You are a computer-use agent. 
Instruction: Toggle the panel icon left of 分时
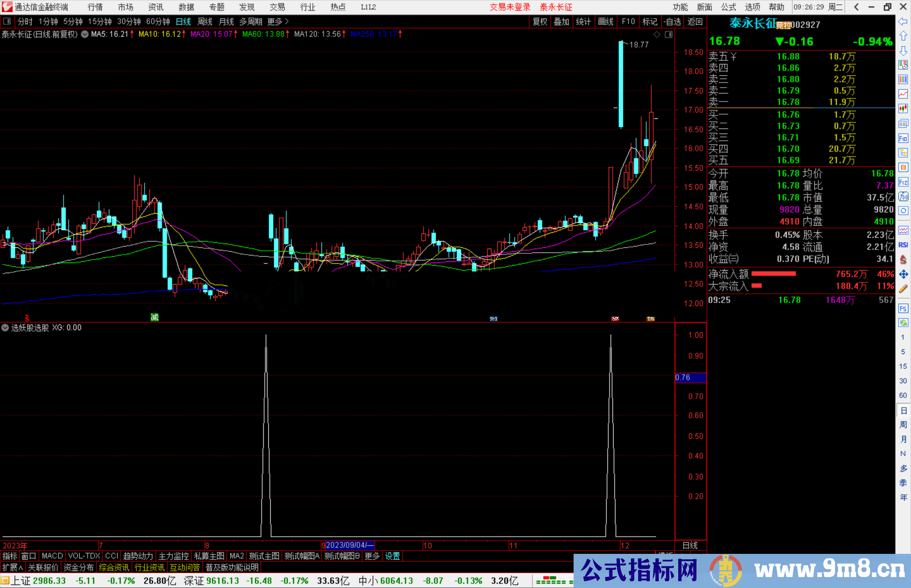click(x=7, y=21)
